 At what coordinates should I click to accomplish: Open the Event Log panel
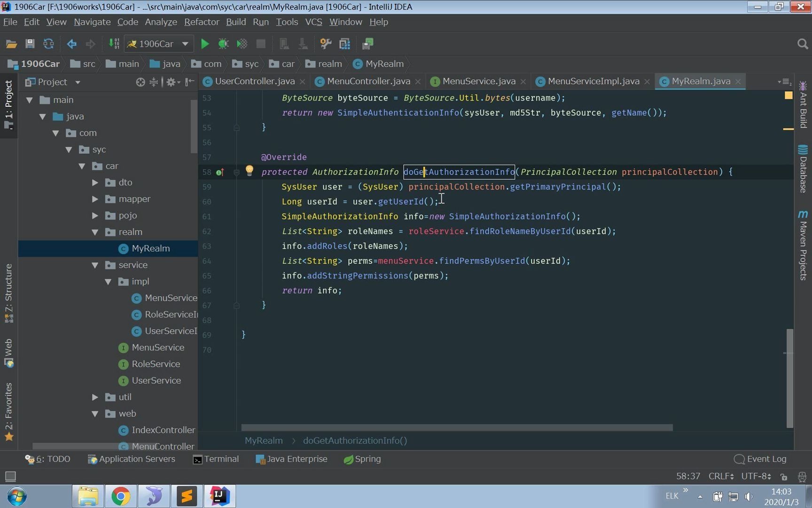pyautogui.click(x=760, y=459)
